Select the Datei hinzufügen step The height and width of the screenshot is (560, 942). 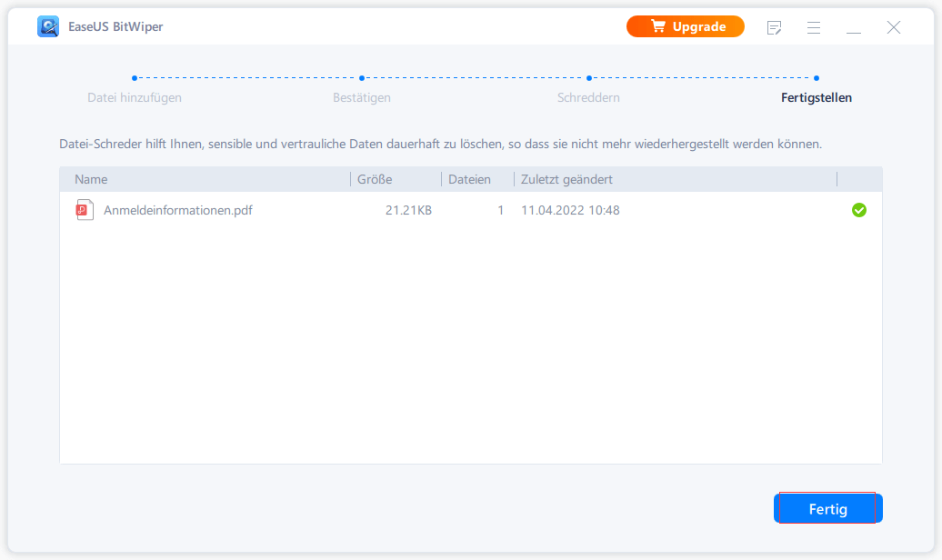click(135, 97)
